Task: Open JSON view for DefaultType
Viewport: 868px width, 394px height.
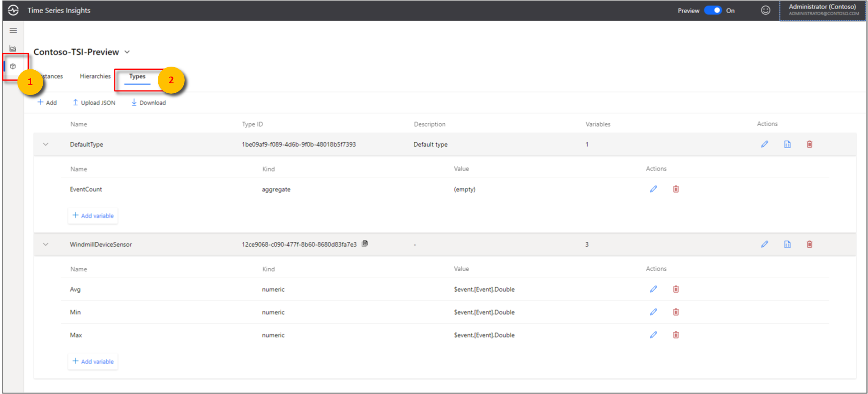Action: (787, 144)
